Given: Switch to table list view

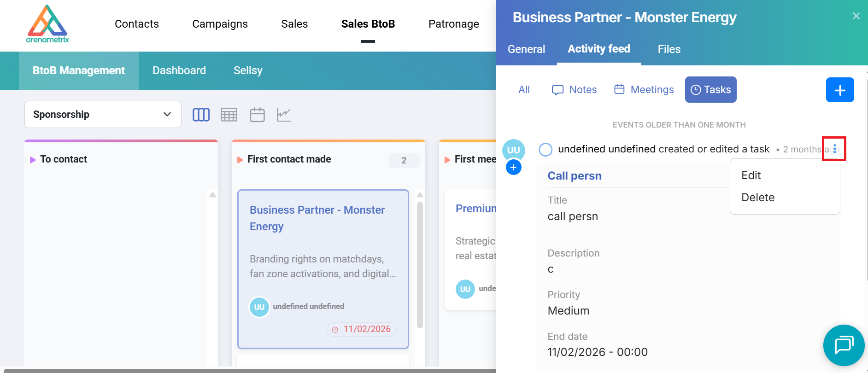Looking at the screenshot, I should click(229, 115).
